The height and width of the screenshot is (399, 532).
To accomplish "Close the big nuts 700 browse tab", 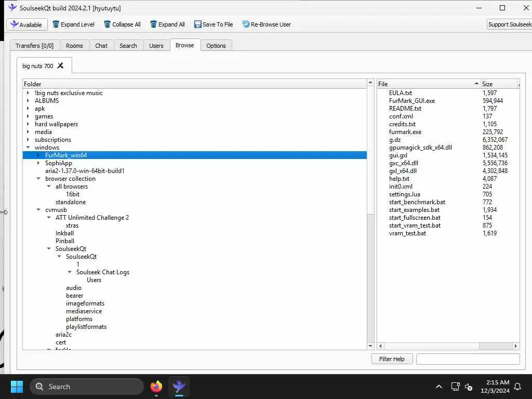I will (60, 65).
